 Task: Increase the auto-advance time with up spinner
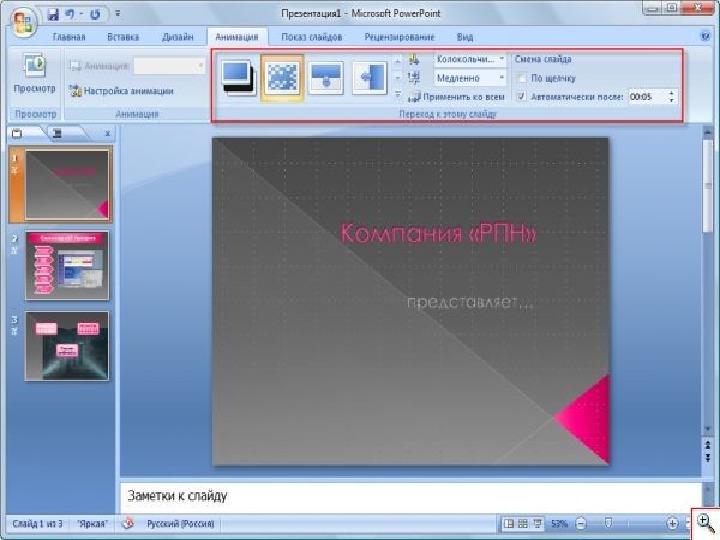pos(671,93)
